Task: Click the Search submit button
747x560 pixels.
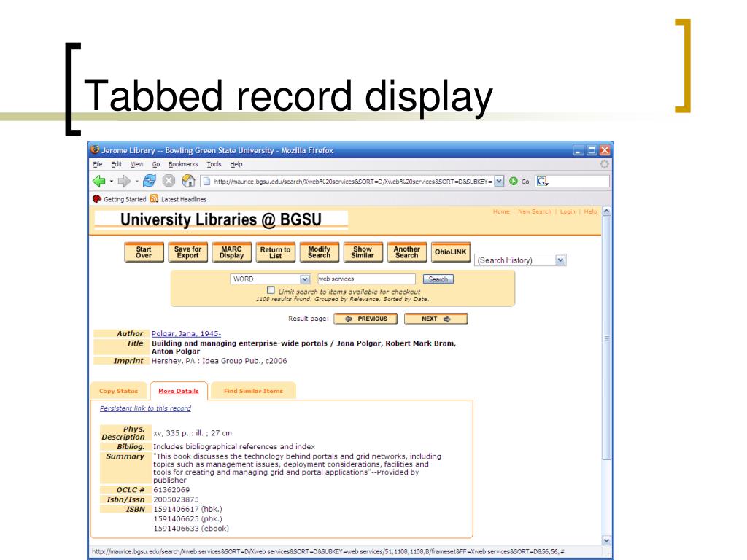Action: (438, 279)
